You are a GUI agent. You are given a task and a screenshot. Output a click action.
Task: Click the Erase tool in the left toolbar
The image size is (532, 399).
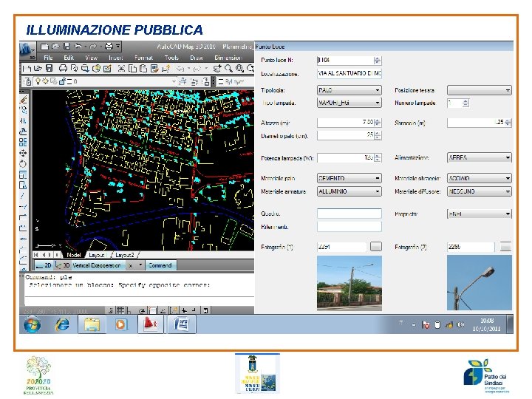click(x=23, y=100)
